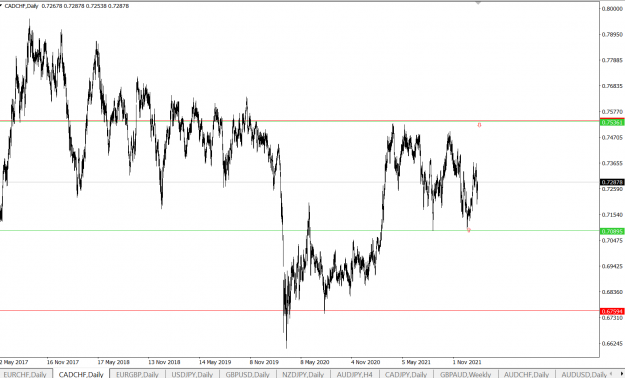
Task: Click the 0.75770 price scale value
Action: [612, 112]
